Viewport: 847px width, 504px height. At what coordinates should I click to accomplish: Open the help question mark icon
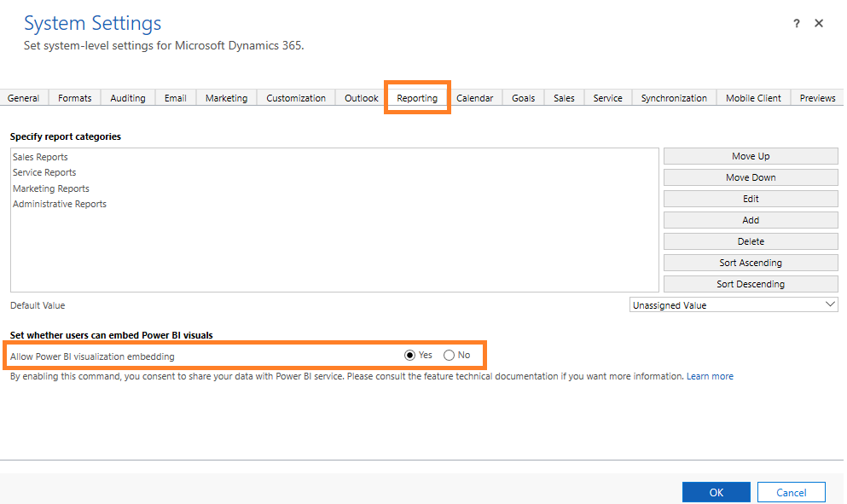[x=796, y=23]
